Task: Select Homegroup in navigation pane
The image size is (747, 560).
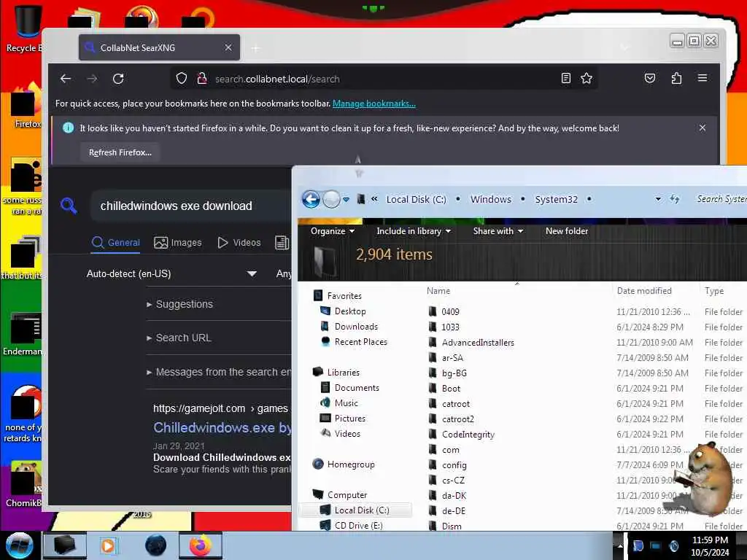Action: [351, 464]
